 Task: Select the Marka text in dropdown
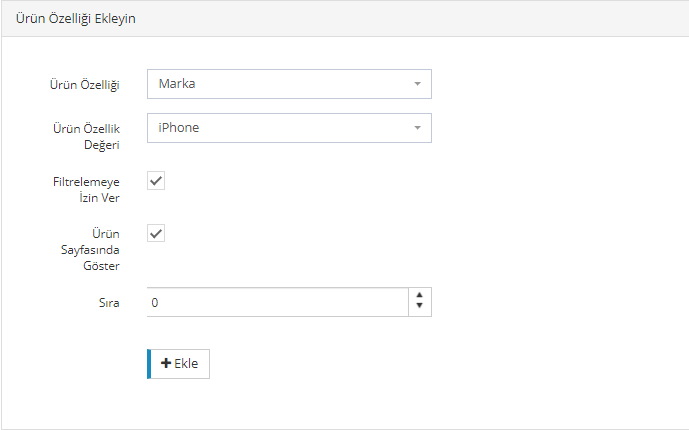click(177, 84)
